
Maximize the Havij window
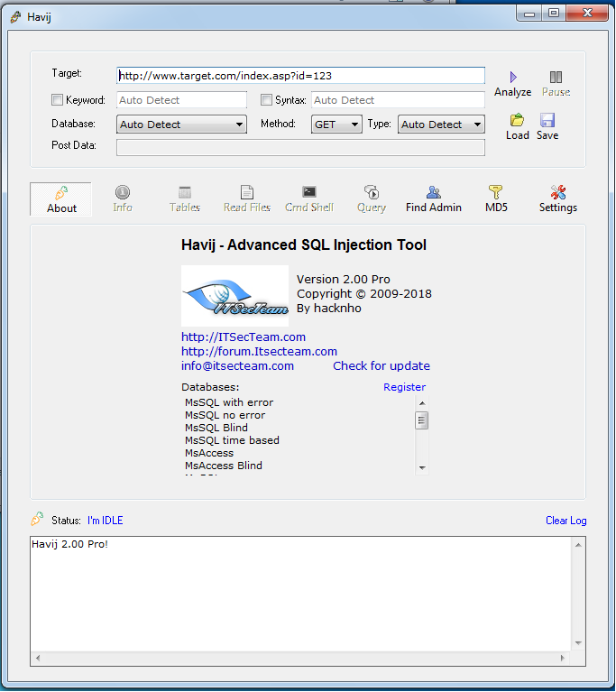tap(554, 14)
